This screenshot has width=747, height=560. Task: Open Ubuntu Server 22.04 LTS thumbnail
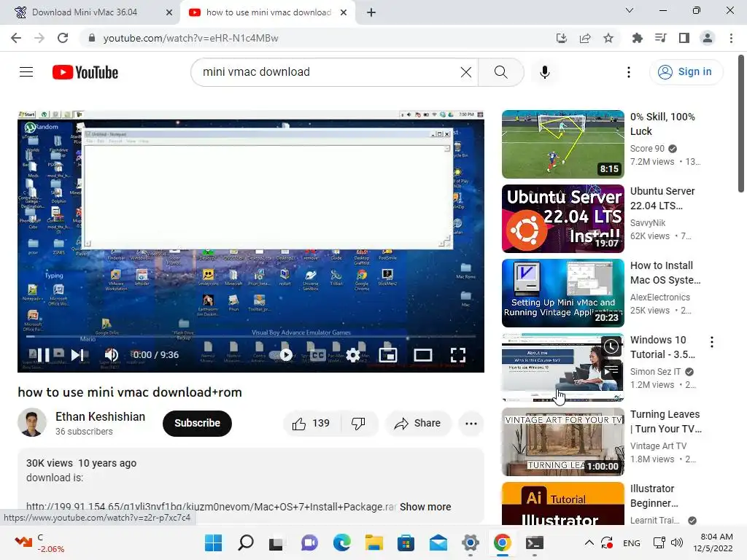562,219
